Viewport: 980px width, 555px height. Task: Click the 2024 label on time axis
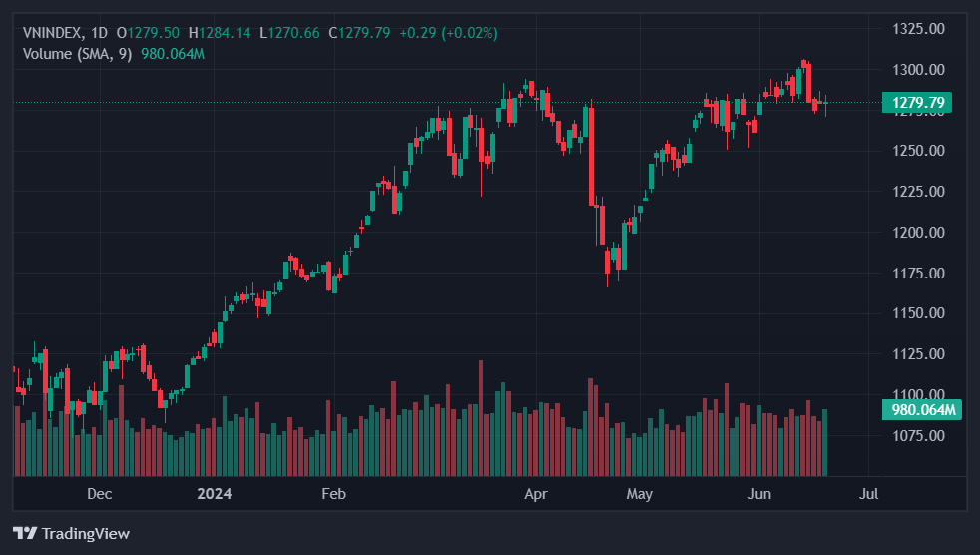coord(215,494)
